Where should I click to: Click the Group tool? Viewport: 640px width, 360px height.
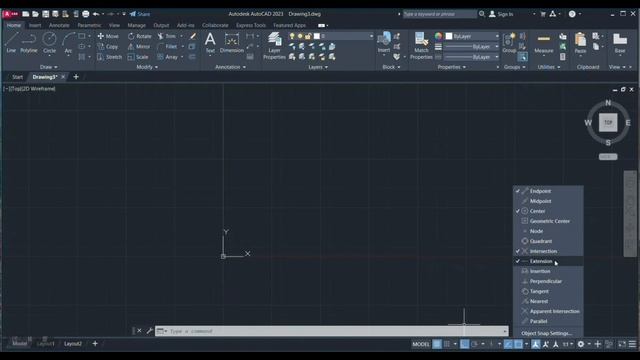tap(509, 42)
